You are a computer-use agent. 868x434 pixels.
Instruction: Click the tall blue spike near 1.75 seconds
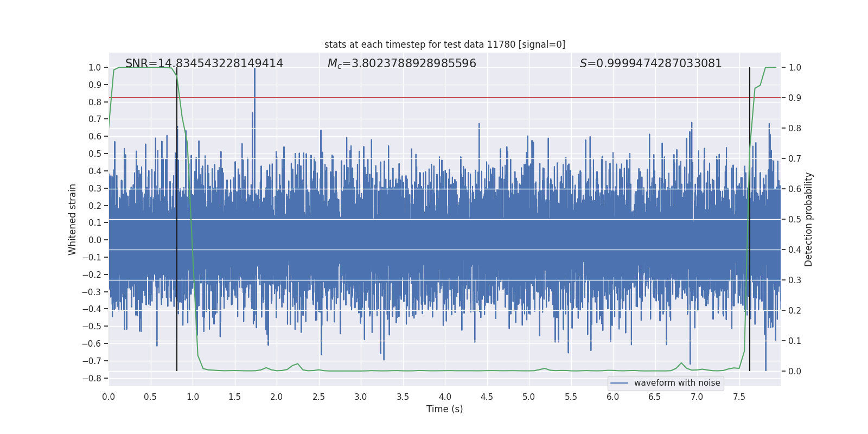254,87
